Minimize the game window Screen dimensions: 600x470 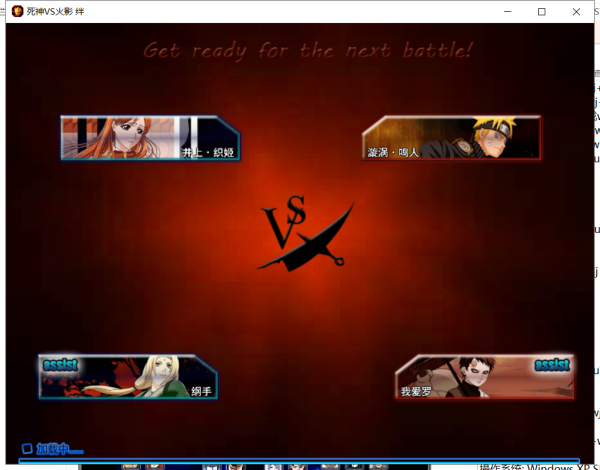point(507,11)
